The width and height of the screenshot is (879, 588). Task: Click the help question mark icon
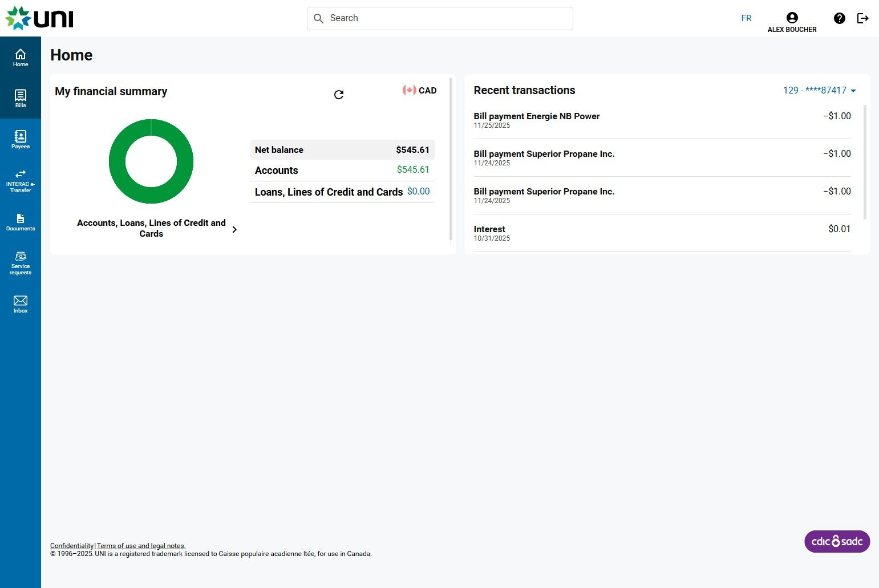(839, 18)
